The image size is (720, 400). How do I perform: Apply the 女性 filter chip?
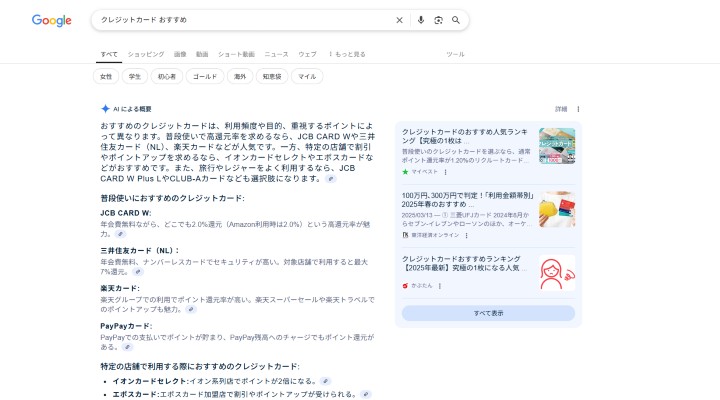[106, 77]
